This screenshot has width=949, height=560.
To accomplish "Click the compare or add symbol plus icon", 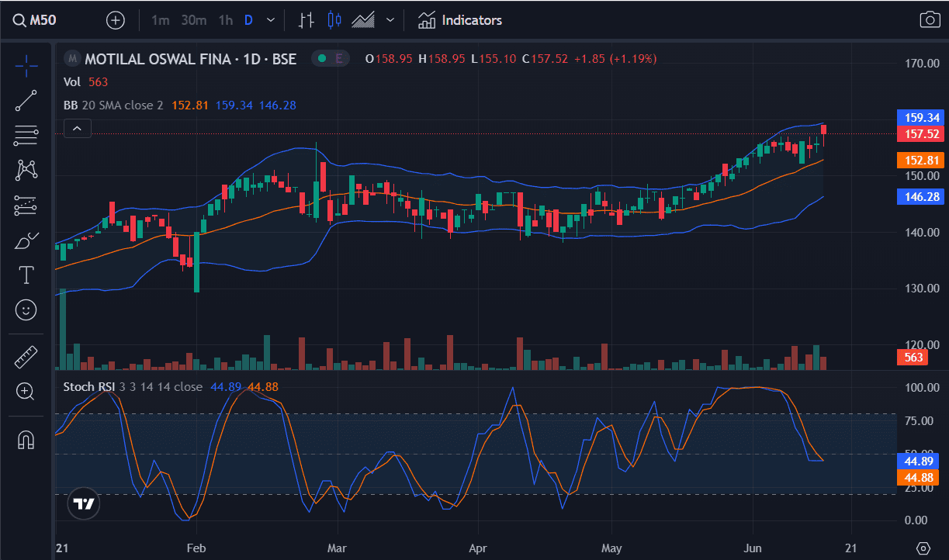I will 116,20.
